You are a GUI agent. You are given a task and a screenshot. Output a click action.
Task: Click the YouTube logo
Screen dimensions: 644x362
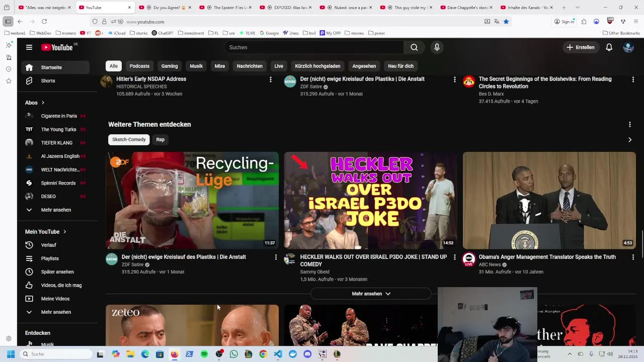(x=57, y=47)
